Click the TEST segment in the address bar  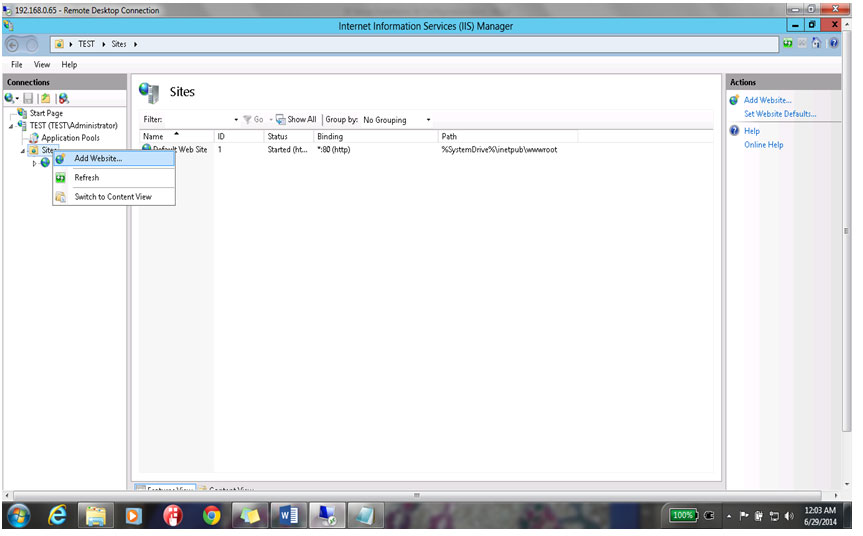(x=86, y=44)
